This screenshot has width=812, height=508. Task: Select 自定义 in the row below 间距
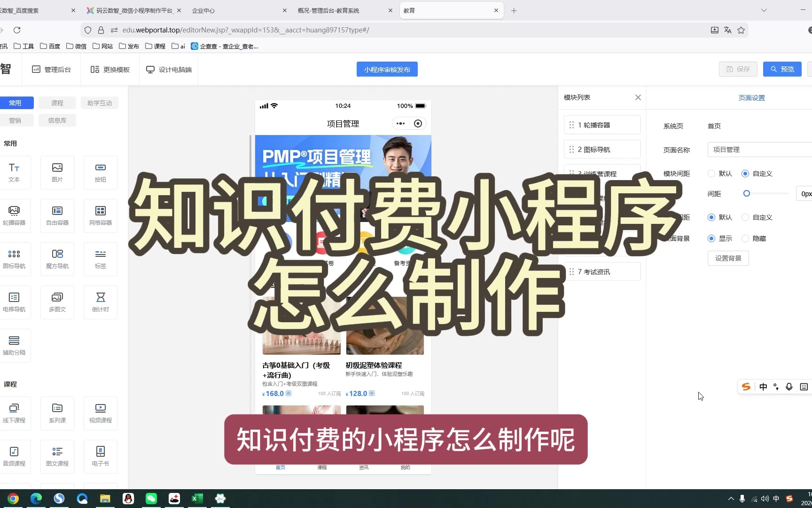tap(757, 217)
